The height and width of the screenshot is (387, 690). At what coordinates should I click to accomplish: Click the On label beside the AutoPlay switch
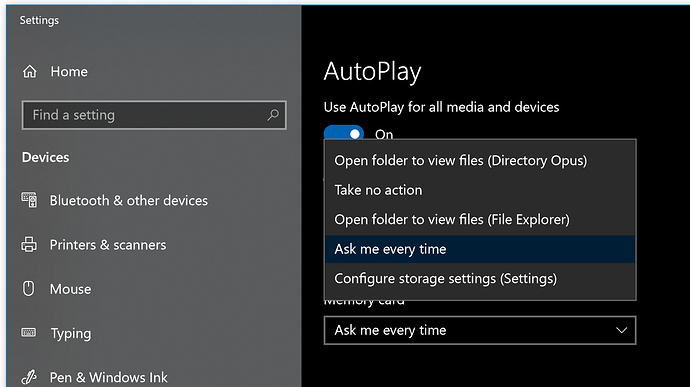tap(384, 134)
